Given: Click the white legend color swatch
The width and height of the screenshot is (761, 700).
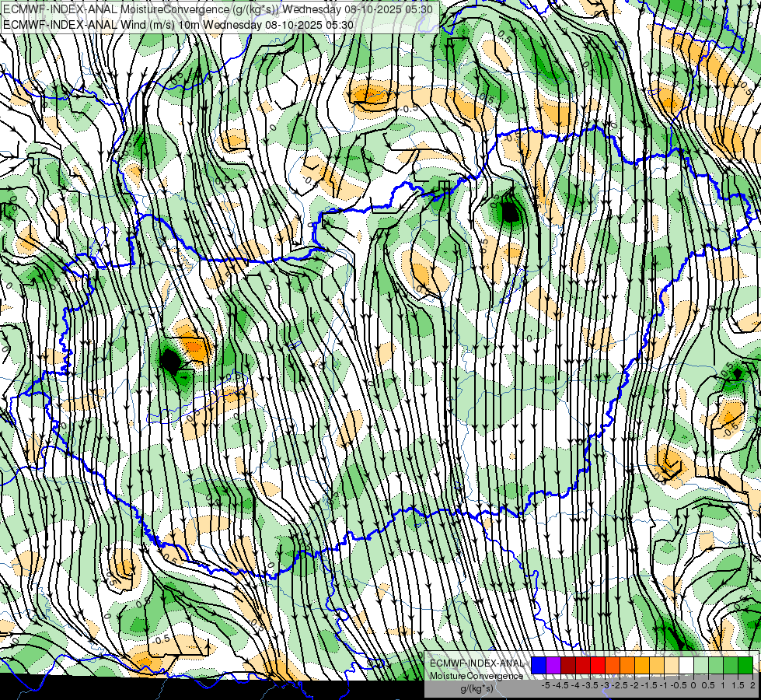Looking at the screenshot, I should (686, 665).
